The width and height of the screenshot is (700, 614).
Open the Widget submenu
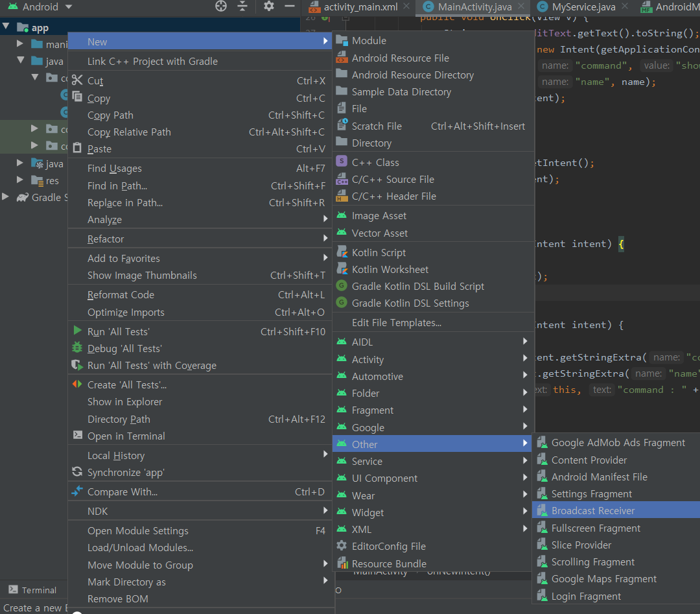432,512
